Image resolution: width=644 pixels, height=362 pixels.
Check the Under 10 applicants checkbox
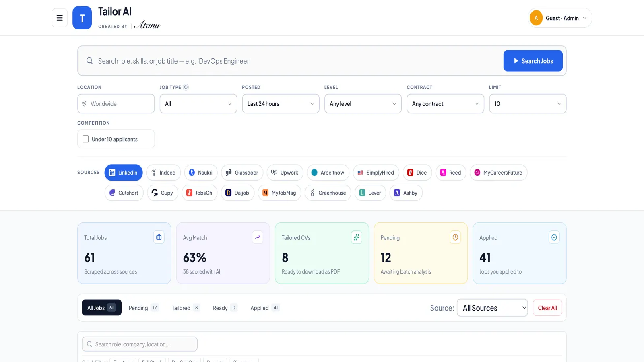[86, 139]
